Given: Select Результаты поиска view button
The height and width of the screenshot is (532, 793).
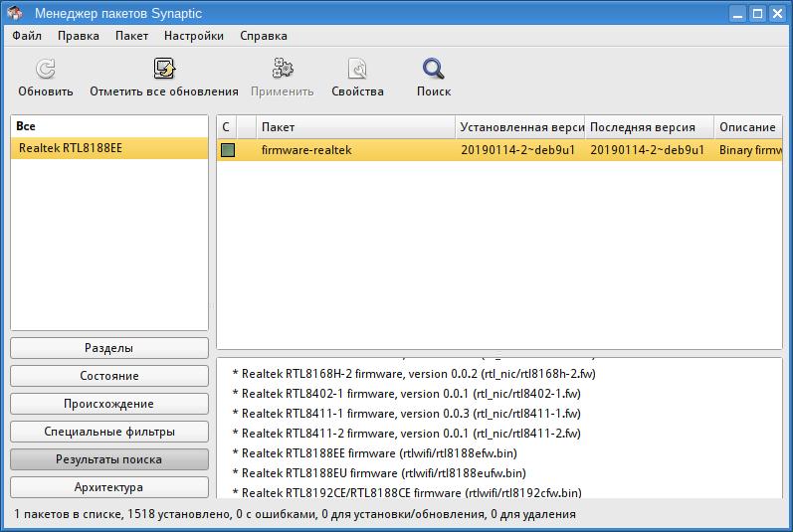Looking at the screenshot, I should click(x=109, y=459).
